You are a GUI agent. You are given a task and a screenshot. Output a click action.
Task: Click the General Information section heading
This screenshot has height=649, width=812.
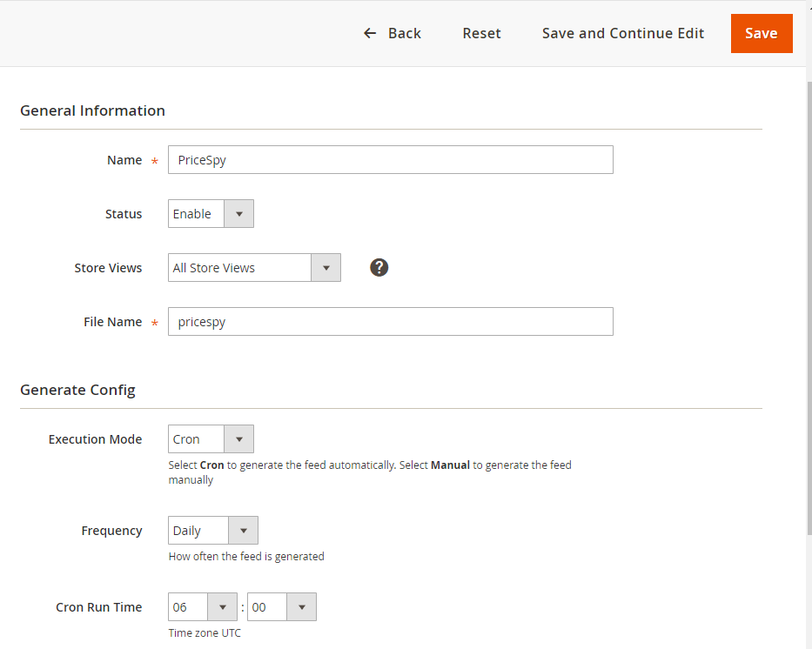pyautogui.click(x=93, y=110)
